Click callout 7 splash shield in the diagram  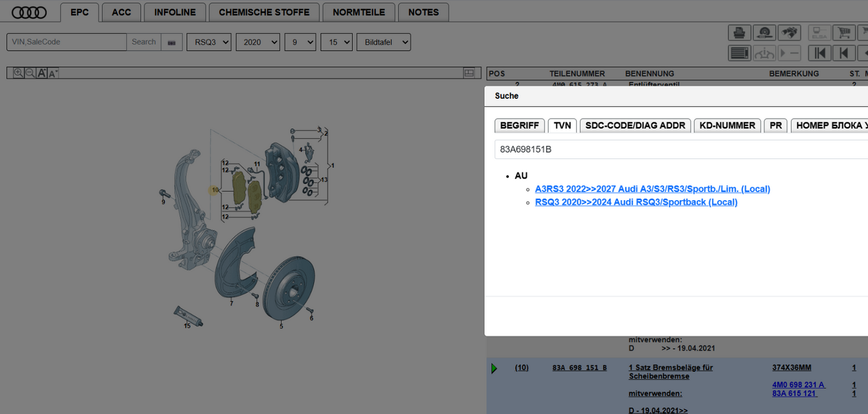pyautogui.click(x=231, y=303)
